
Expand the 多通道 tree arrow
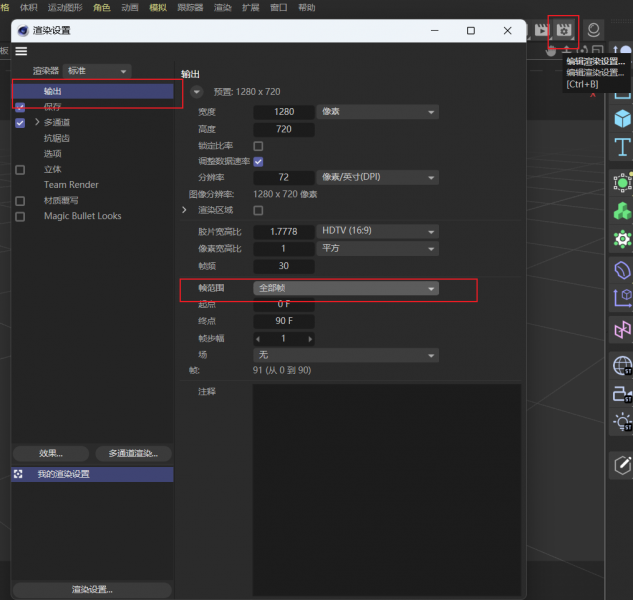[37, 122]
